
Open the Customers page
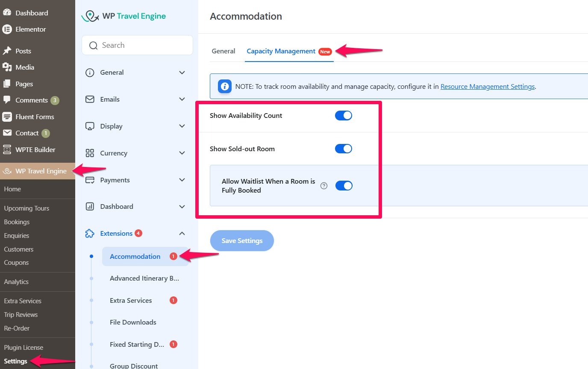click(x=19, y=249)
